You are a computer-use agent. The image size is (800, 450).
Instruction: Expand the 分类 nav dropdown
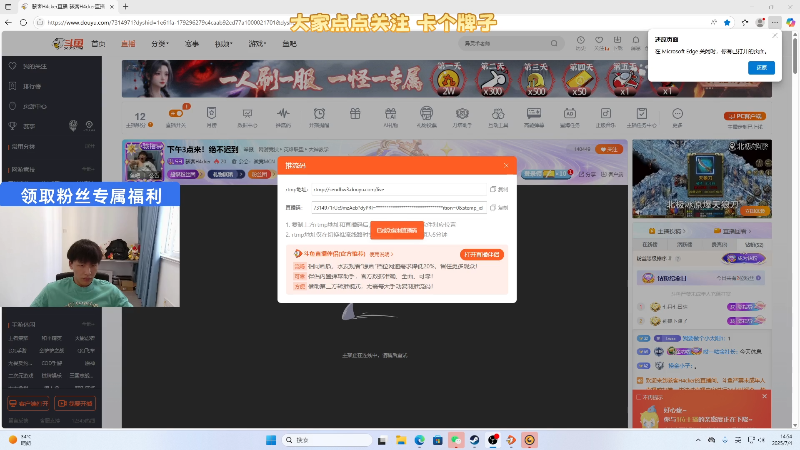pyautogui.click(x=160, y=44)
